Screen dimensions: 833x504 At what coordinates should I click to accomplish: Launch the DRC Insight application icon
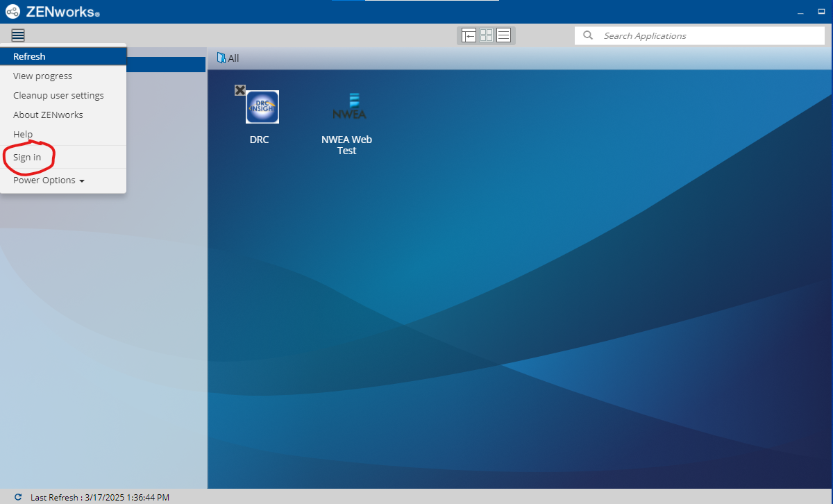(262, 108)
